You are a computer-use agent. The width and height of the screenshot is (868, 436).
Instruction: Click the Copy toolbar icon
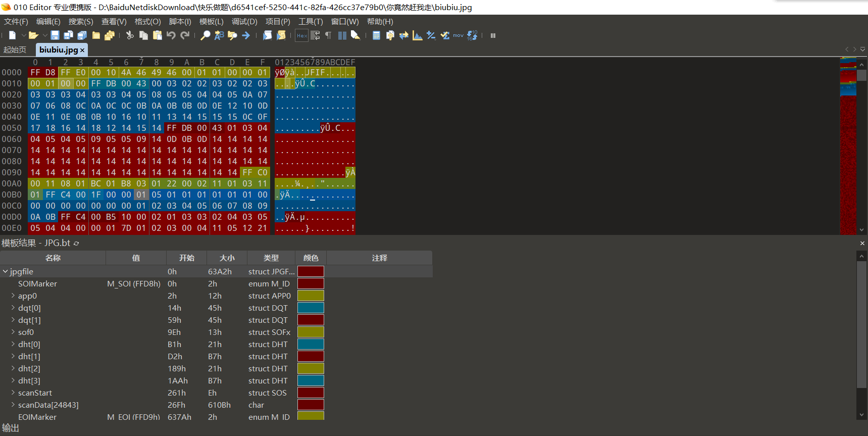click(143, 35)
